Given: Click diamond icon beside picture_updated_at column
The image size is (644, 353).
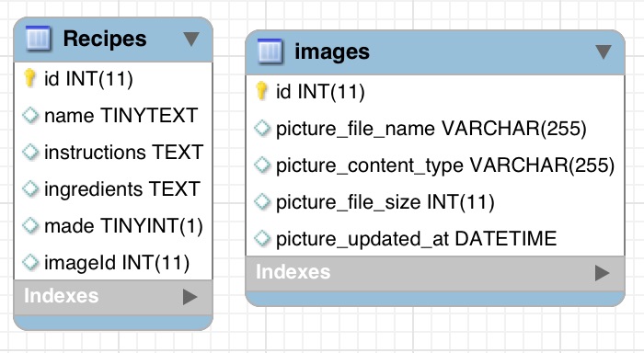Looking at the screenshot, I should pos(262,238).
